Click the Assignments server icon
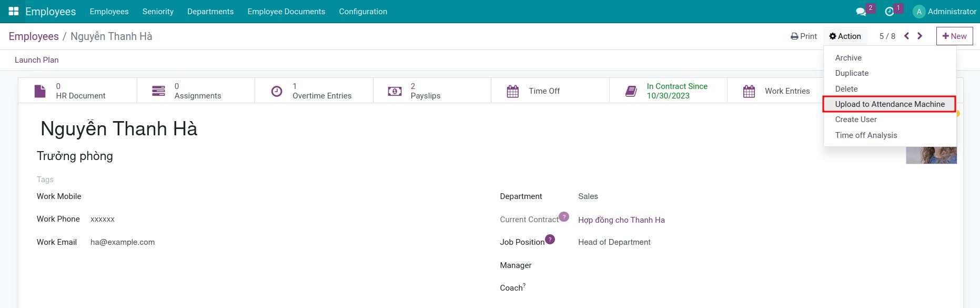This screenshot has height=308, width=980. 158,91
